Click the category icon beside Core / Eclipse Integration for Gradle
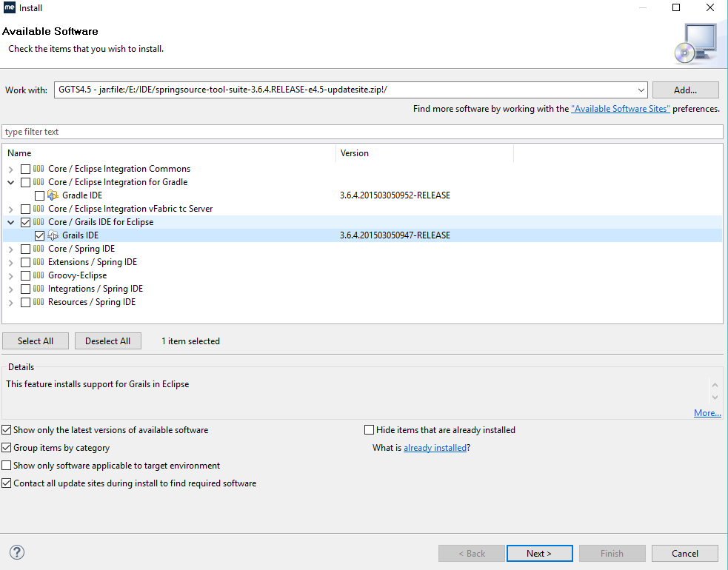728x570 pixels. pyautogui.click(x=39, y=182)
